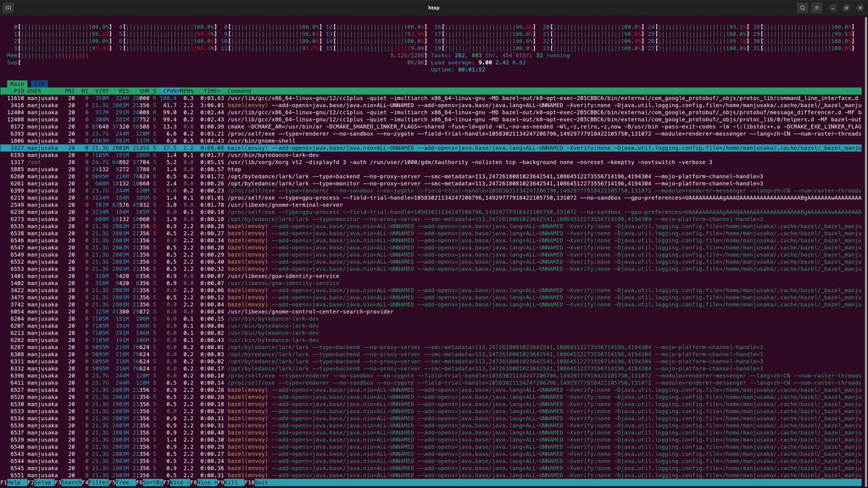This screenshot has height=488, width=868.
Task: Click Search in the bottom function bar
Action: click(x=71, y=482)
